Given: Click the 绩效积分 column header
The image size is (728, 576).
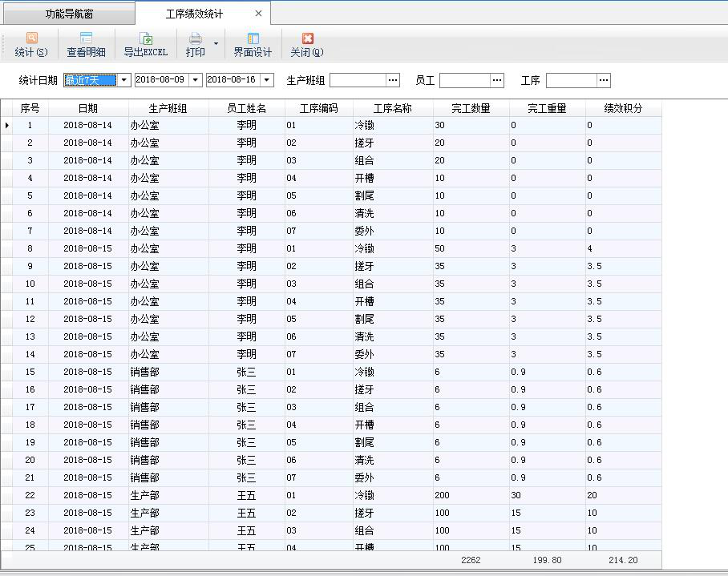Looking at the screenshot, I should pyautogui.click(x=623, y=108).
